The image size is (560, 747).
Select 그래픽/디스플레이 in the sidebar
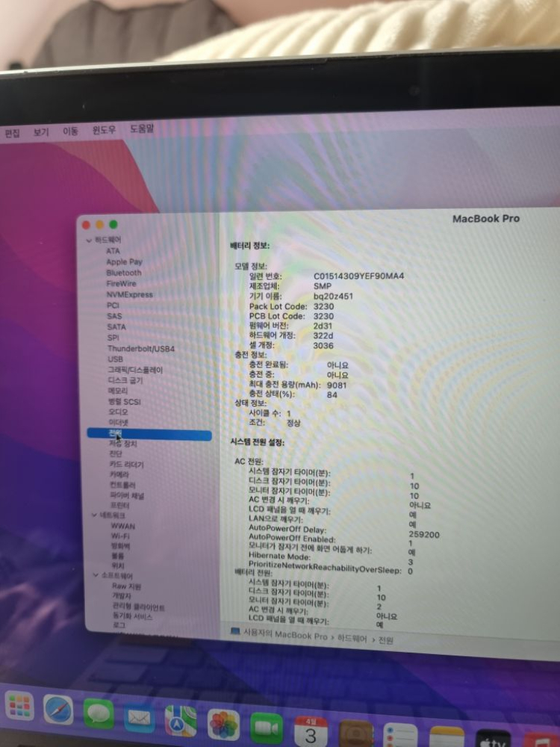click(x=135, y=370)
